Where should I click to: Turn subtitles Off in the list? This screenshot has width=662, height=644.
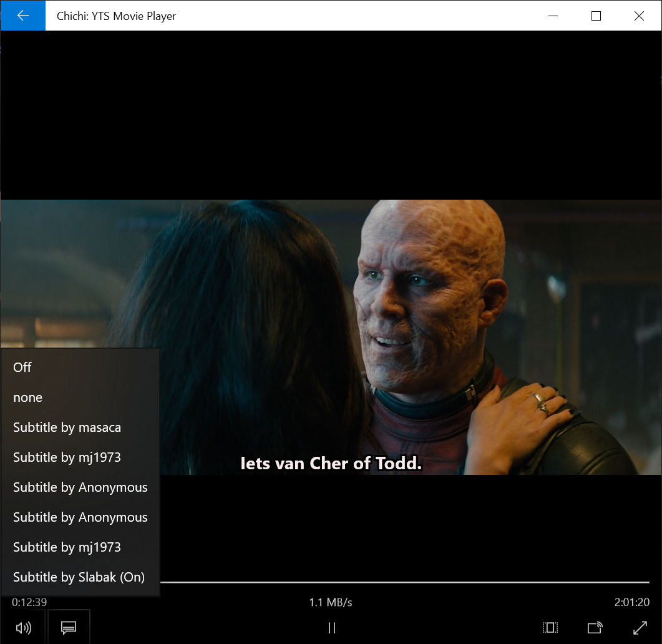(x=80, y=367)
